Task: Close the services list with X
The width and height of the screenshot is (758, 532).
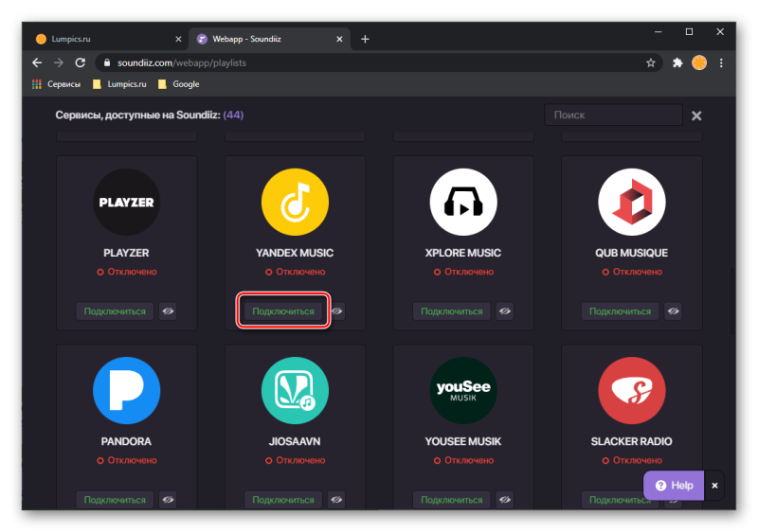Action: 696,115
